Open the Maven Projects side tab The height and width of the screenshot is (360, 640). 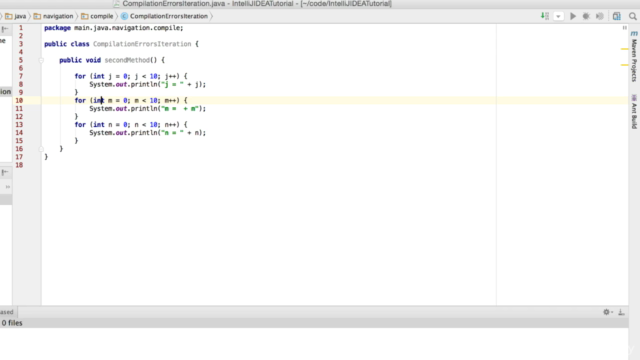(634, 56)
